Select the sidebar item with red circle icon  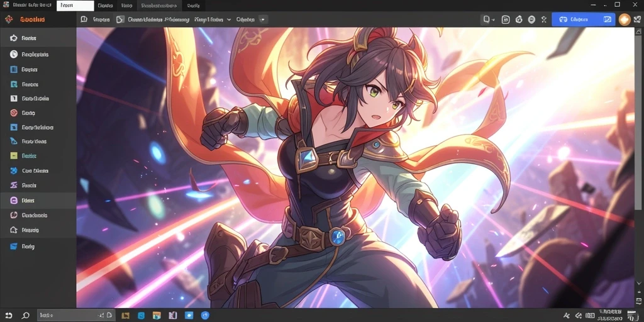point(38,113)
